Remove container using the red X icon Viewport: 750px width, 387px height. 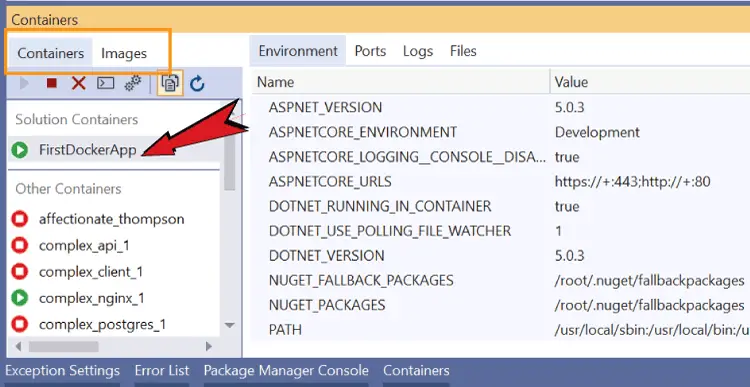[x=78, y=84]
